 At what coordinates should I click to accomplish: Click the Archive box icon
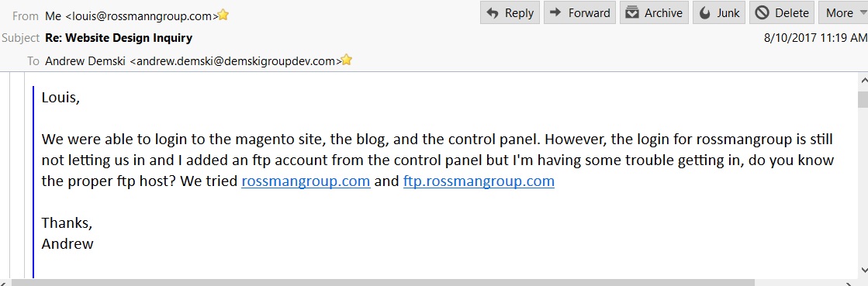(x=632, y=12)
